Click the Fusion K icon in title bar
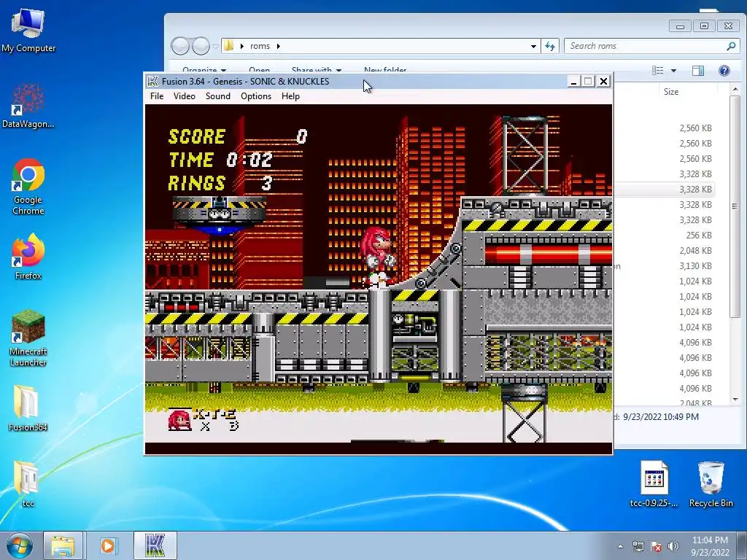Image resolution: width=747 pixels, height=560 pixels. coord(152,82)
